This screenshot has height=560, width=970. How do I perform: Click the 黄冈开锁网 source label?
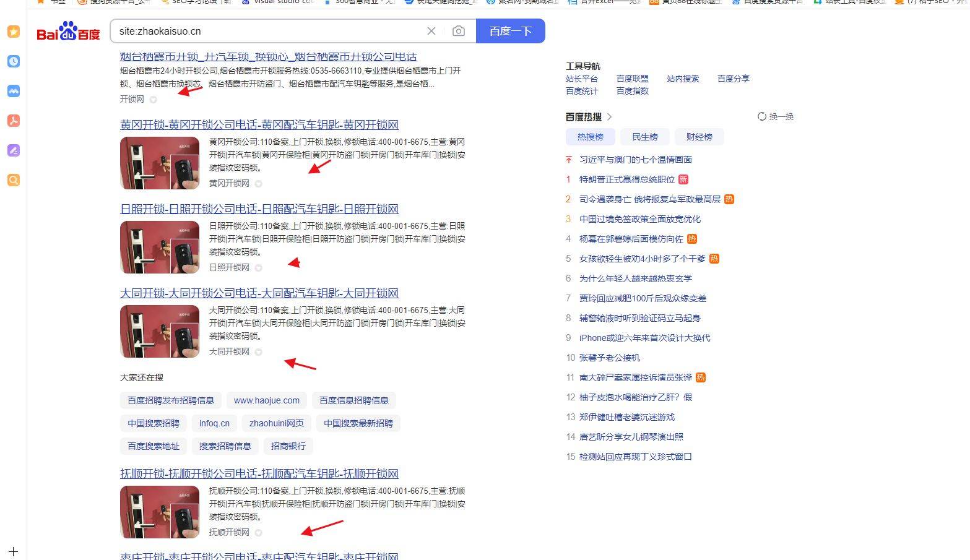[x=230, y=184]
